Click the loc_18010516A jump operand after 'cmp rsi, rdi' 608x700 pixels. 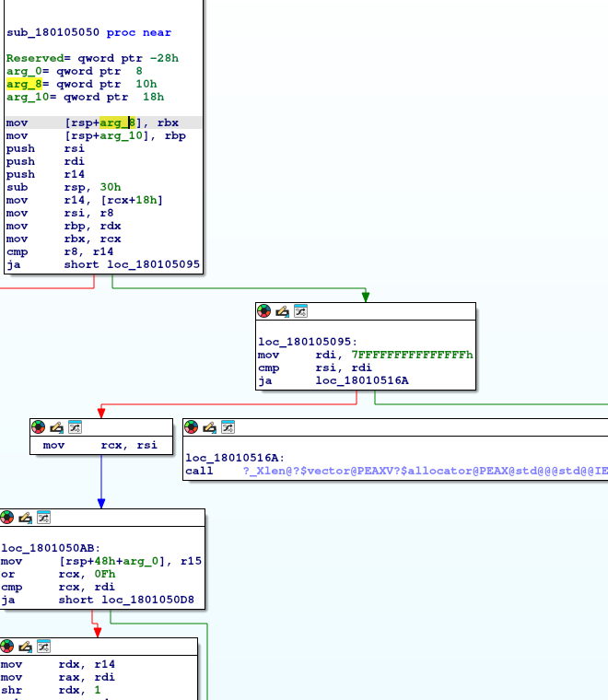click(362, 379)
